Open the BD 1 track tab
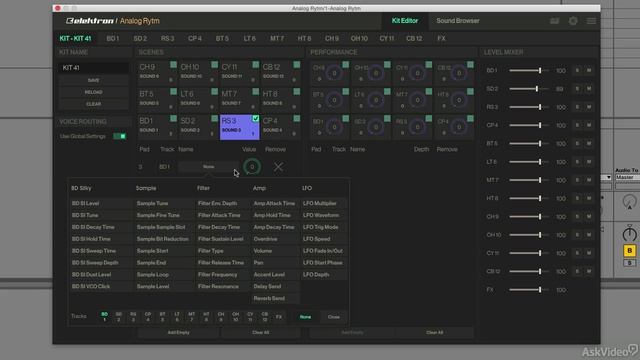The image size is (640, 360). pos(113,38)
